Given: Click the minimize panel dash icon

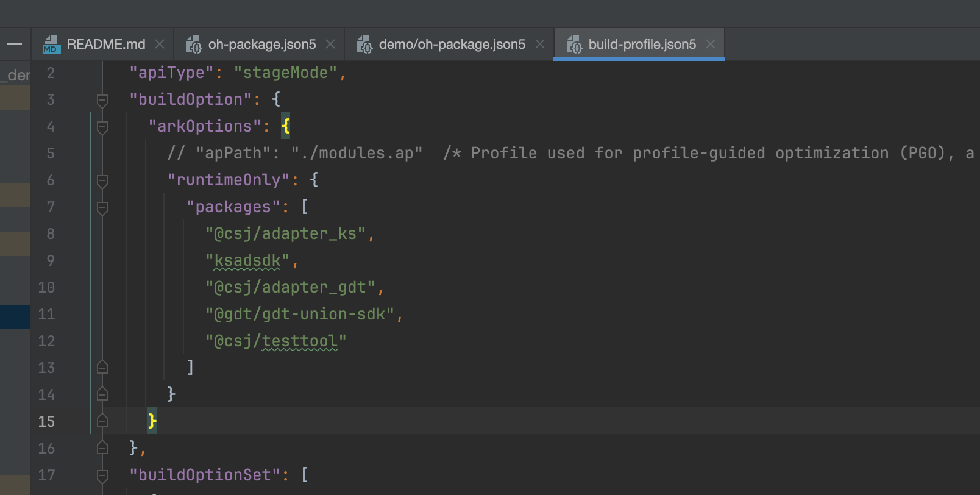Looking at the screenshot, I should (15, 44).
